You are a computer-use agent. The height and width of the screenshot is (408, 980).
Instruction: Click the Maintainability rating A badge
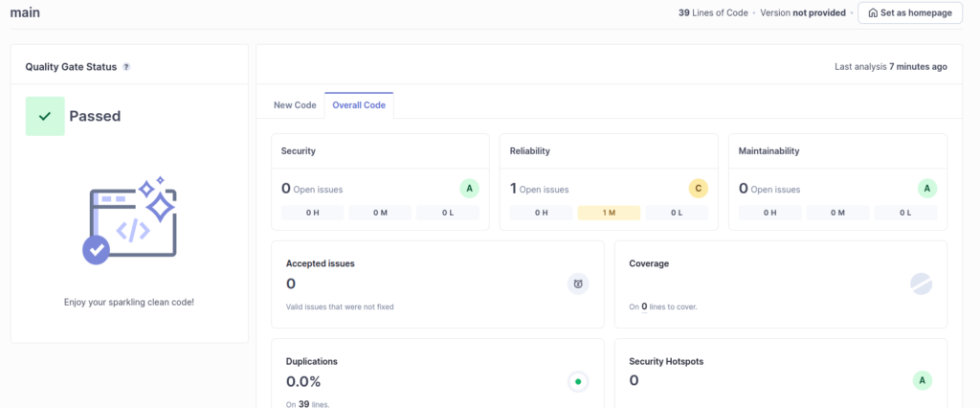point(925,189)
